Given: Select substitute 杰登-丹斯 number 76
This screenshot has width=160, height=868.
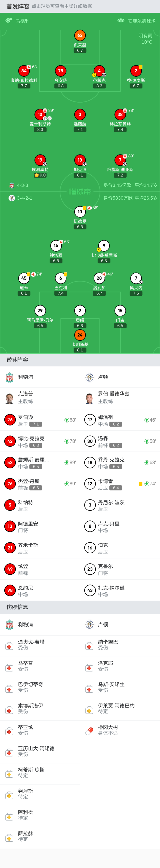Looking at the screenshot, I should pos(10,484).
